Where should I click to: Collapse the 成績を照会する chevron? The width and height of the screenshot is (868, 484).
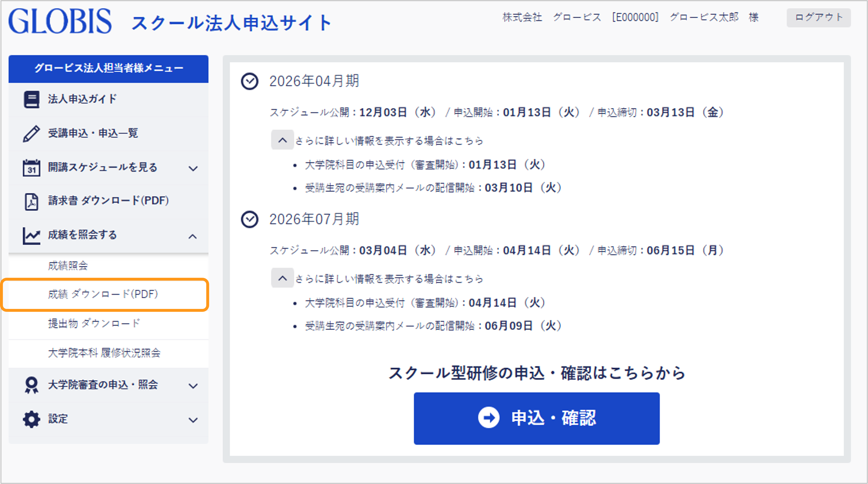click(x=193, y=237)
